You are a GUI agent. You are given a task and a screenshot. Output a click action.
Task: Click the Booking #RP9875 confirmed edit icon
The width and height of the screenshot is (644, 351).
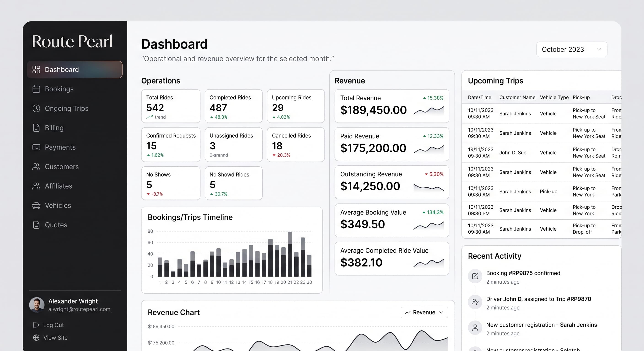tap(475, 276)
